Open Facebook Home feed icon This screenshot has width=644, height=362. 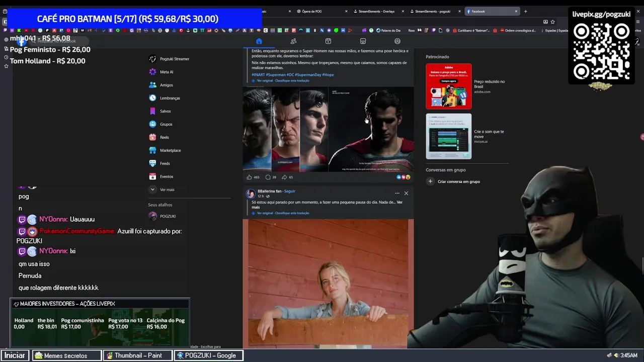(259, 41)
